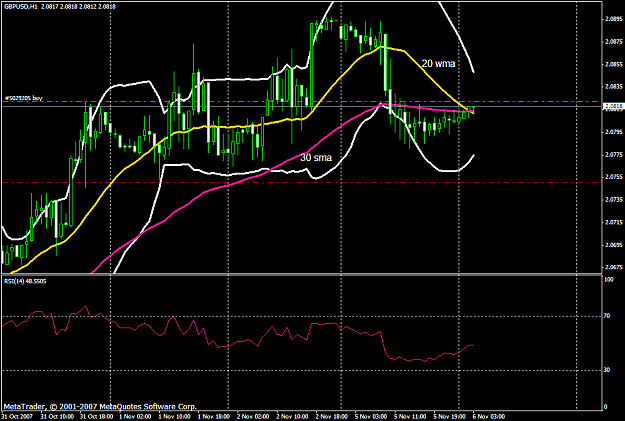
Task: Click the current price tag 2.0818 on axis
Action: [x=613, y=106]
